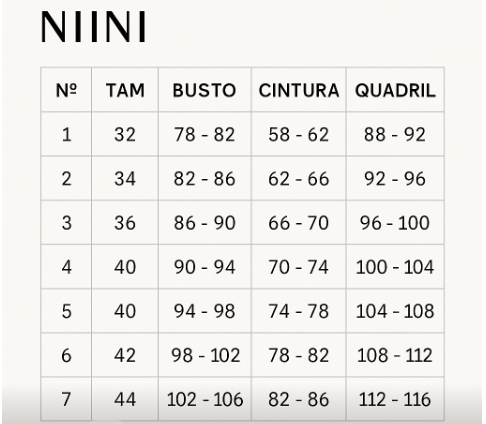
Task: Select size 32 in TAM column
Action: 125,135
